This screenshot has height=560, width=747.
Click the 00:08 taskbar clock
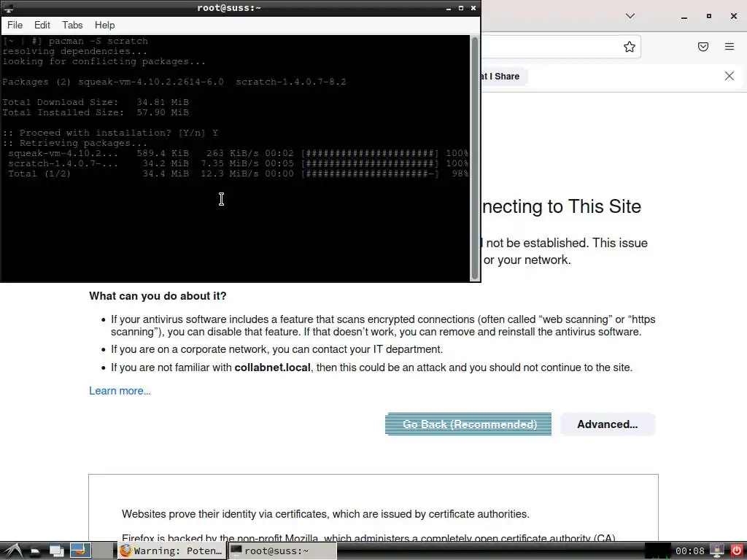[x=689, y=551]
